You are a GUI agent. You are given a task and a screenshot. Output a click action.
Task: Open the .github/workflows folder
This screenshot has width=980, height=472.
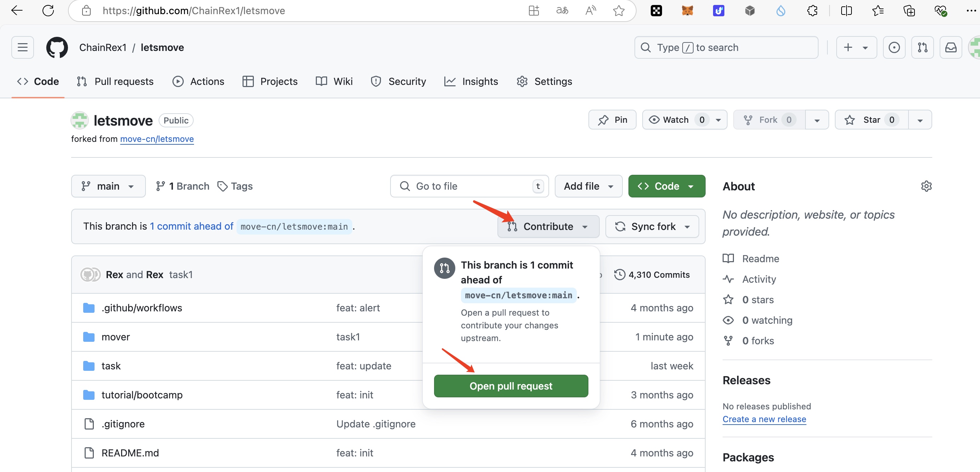[x=142, y=308]
